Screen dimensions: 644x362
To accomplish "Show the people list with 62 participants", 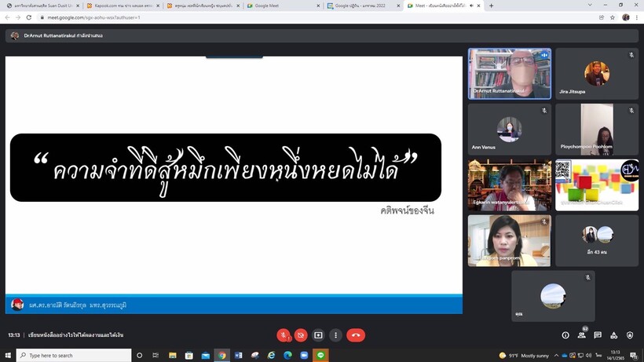I will coord(582,335).
